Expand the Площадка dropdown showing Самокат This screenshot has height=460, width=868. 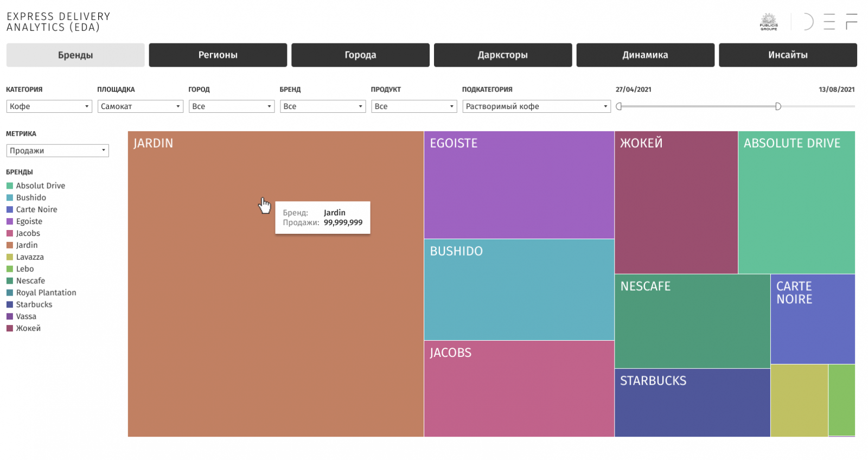point(140,106)
